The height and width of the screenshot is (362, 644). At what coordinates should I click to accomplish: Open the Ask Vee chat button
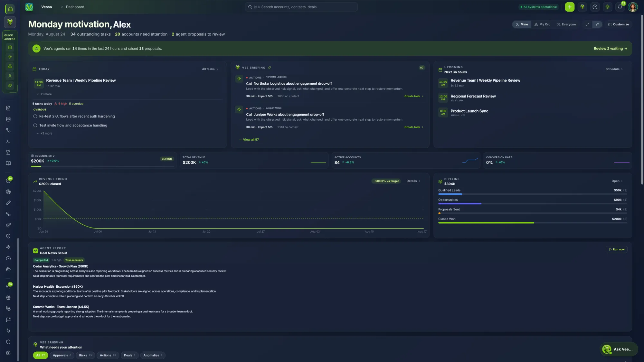click(x=619, y=349)
